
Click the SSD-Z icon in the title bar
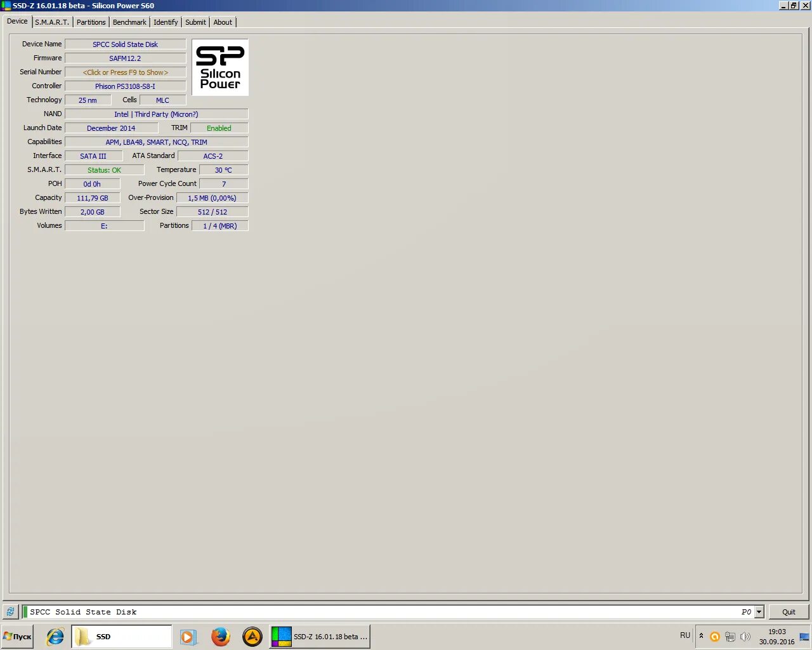6,6
